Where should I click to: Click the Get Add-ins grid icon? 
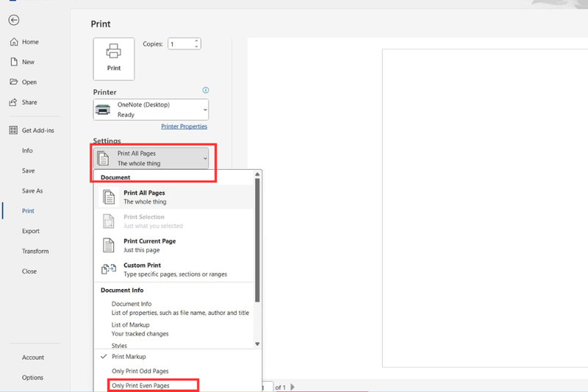pos(13,130)
